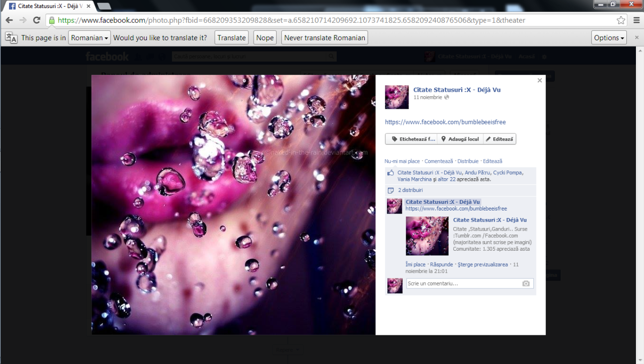The image size is (644, 364).
Task: Close the photo theater viewer
Action: tap(539, 81)
